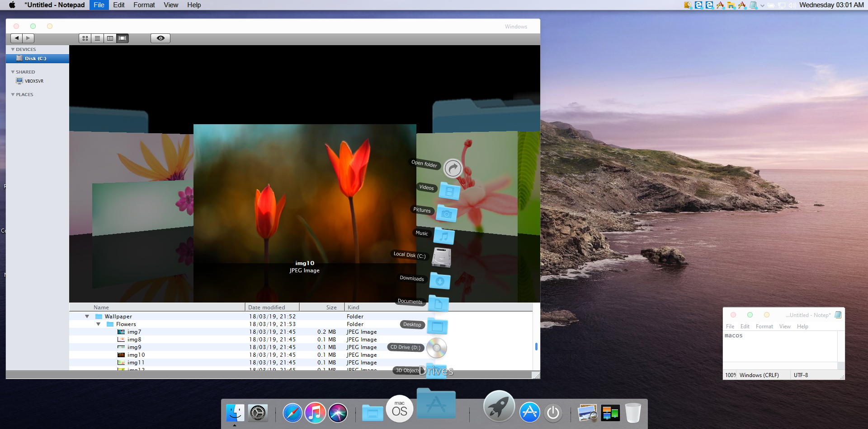Click the back navigation arrow
The image size is (868, 429).
tap(17, 38)
